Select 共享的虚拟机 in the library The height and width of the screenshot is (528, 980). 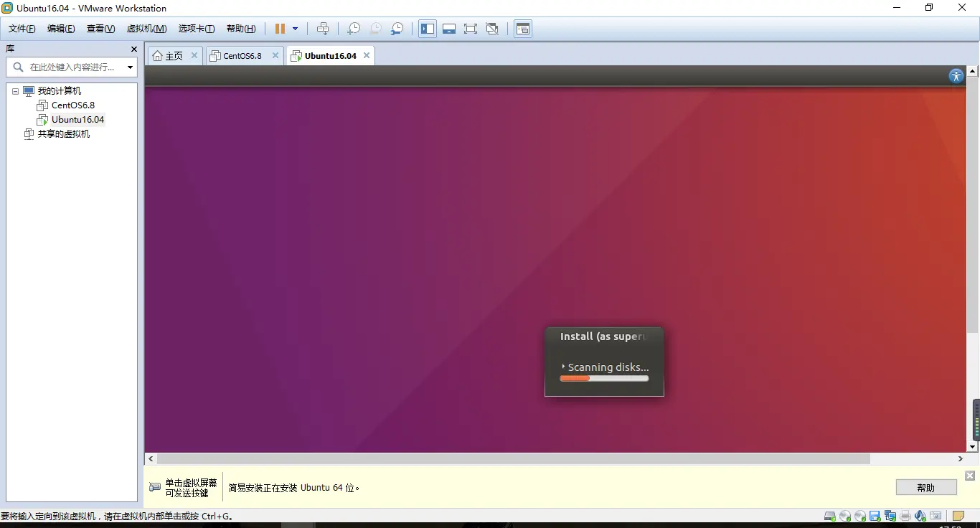(x=64, y=134)
